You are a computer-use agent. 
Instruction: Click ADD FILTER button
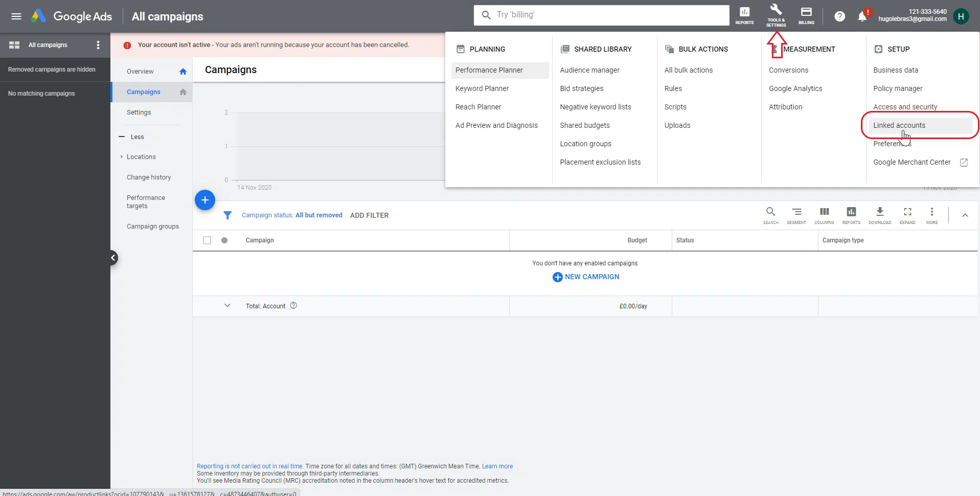click(x=369, y=215)
